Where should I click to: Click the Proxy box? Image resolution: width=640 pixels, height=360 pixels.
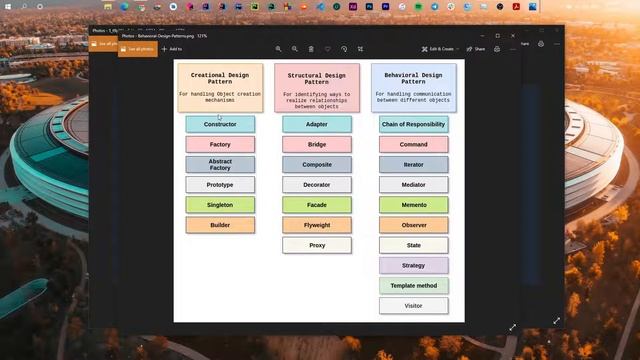317,245
